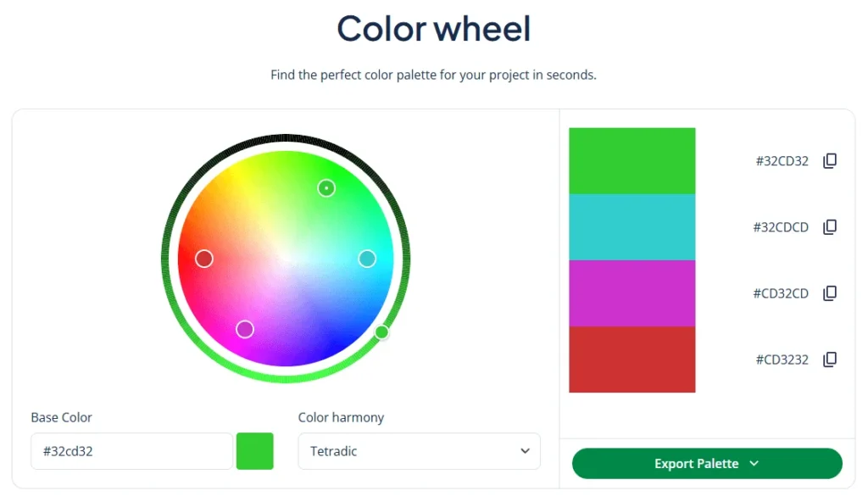The height and width of the screenshot is (502, 868).
Task: Click the magenta handle on the color wheel
Action: (245, 329)
